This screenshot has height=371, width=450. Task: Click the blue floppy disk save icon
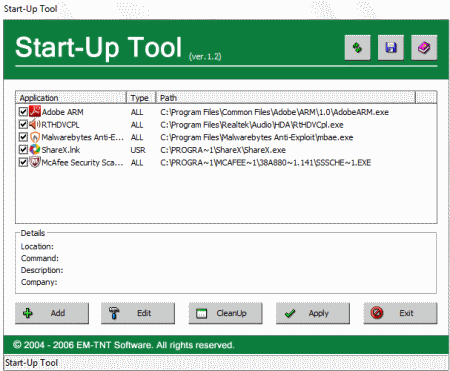pos(391,48)
